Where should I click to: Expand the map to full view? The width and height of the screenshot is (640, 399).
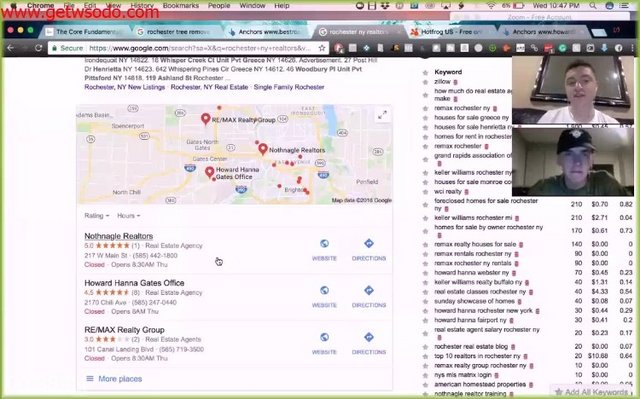[382, 115]
